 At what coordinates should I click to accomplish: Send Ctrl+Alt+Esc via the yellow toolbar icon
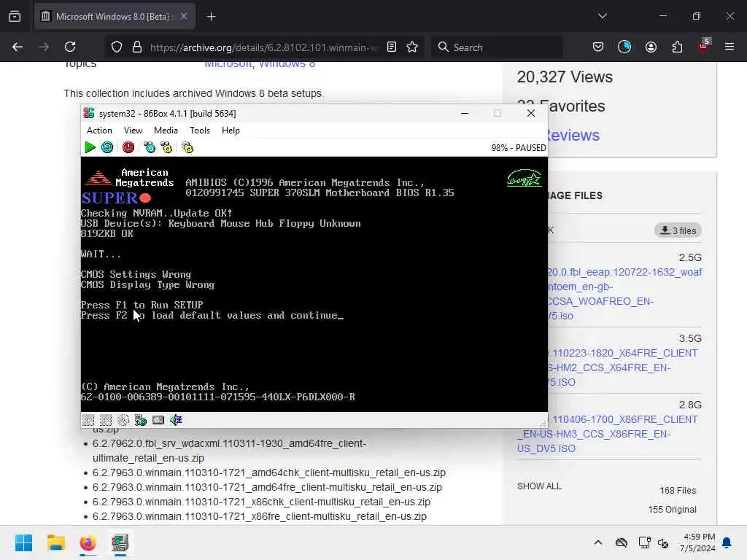coord(166,147)
